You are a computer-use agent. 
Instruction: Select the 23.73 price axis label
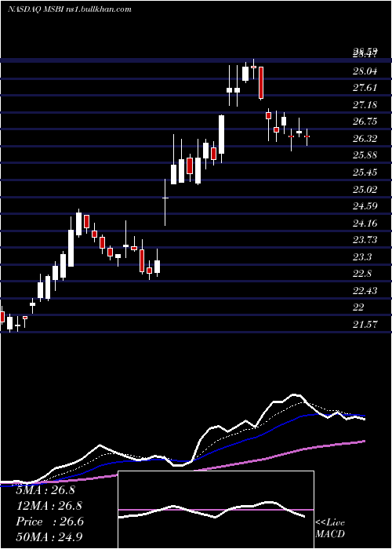[x=365, y=239]
